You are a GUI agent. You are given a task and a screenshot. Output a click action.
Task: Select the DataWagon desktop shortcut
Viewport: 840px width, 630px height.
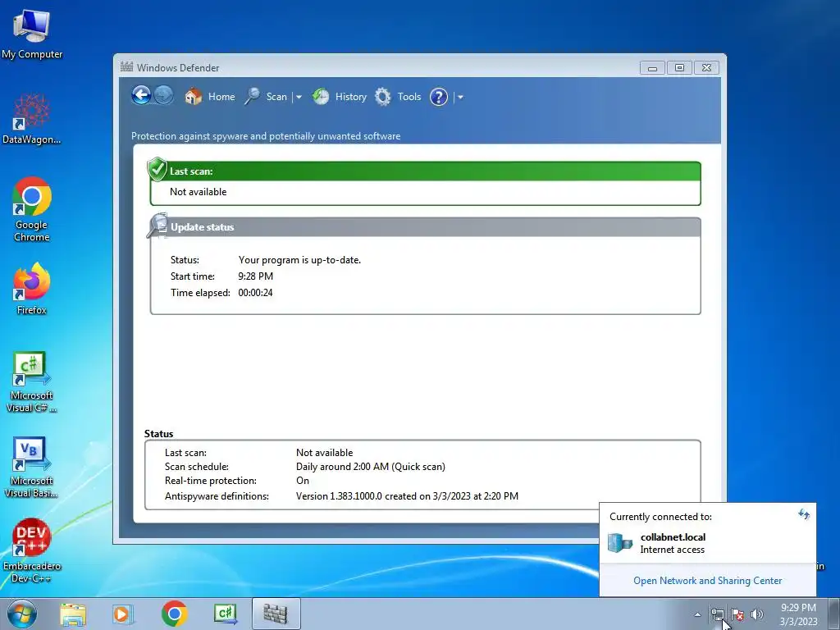32,119
